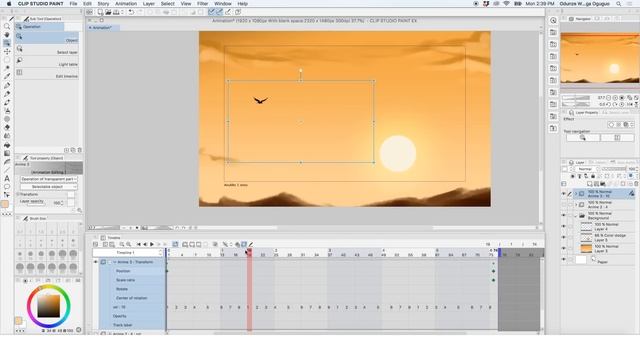Hide Layer 3 using eye icon
This screenshot has width=640, height=360.
[564, 249]
